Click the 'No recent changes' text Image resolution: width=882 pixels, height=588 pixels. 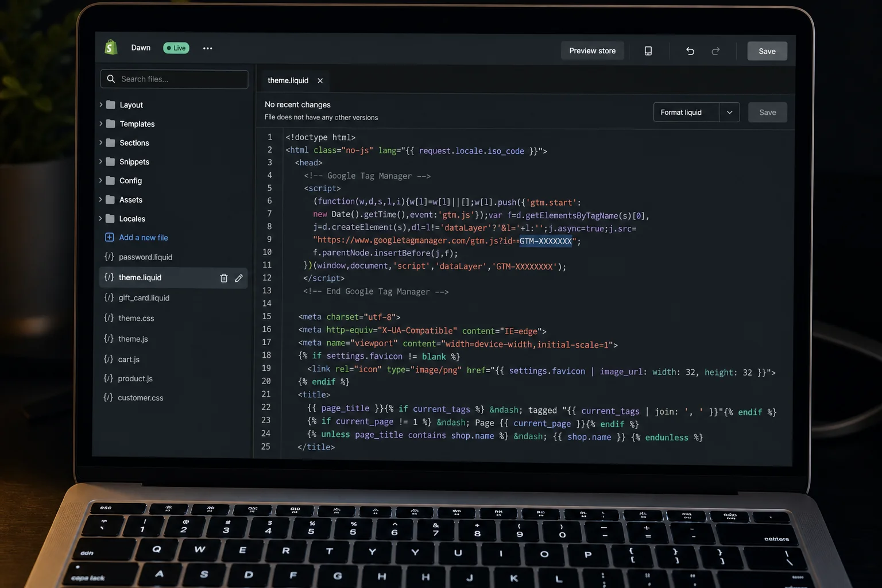coord(297,105)
